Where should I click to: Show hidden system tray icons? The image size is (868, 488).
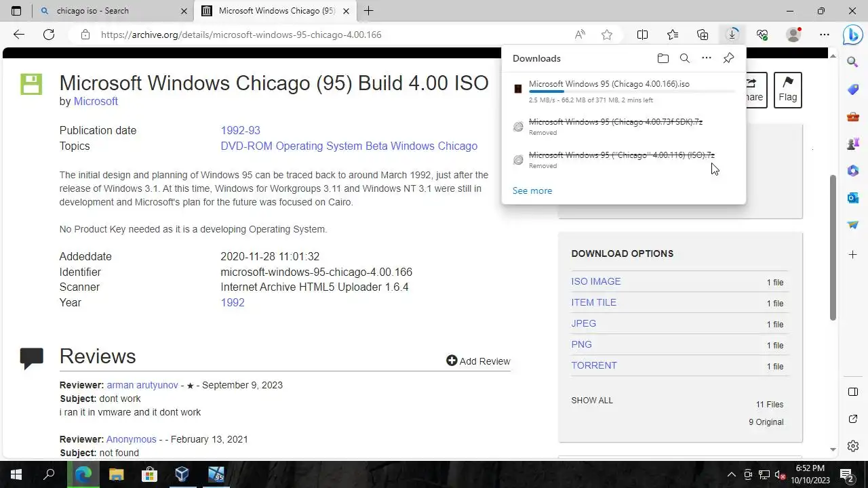(732, 474)
